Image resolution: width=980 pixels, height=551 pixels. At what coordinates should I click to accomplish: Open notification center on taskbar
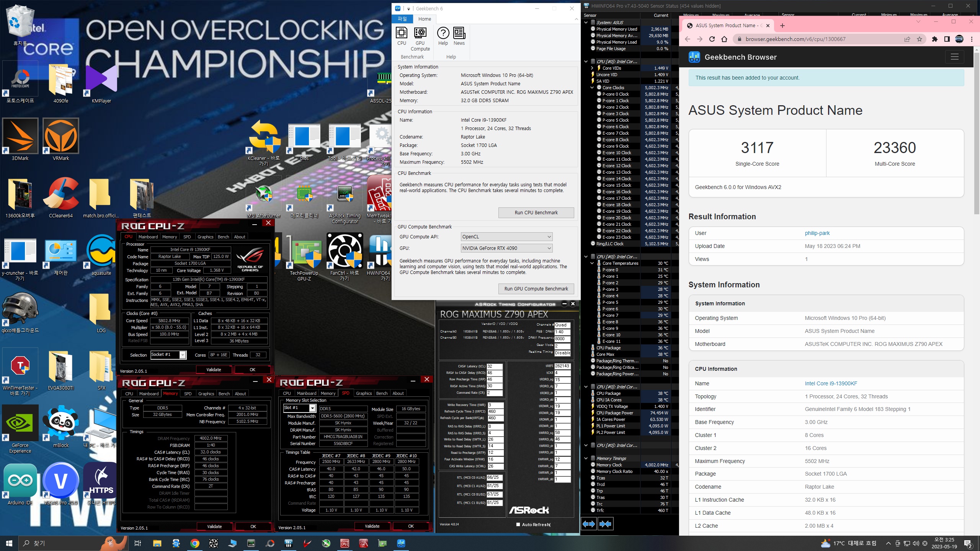969,543
